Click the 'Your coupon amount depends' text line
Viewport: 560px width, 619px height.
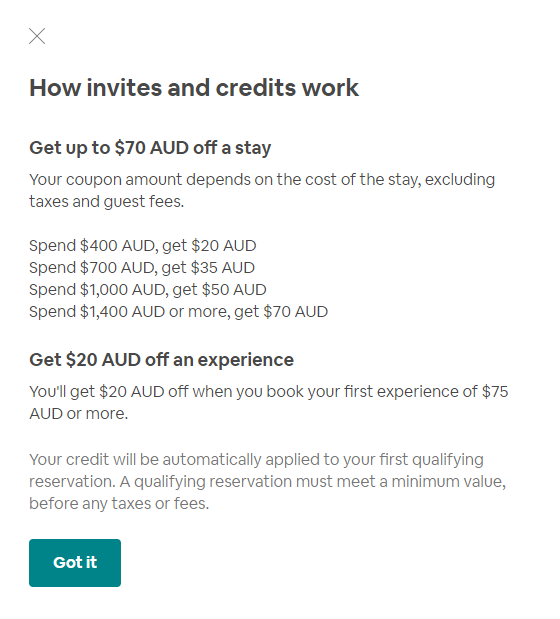(x=262, y=180)
